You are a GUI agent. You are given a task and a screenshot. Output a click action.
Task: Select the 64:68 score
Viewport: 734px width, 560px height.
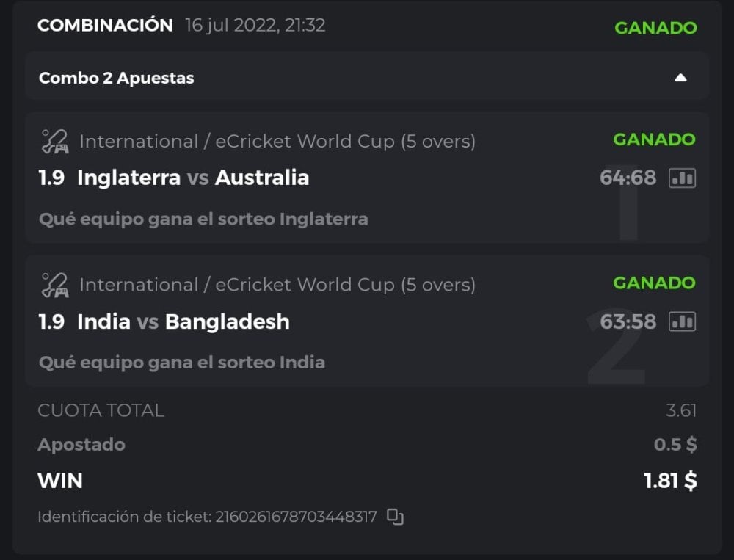coord(628,178)
